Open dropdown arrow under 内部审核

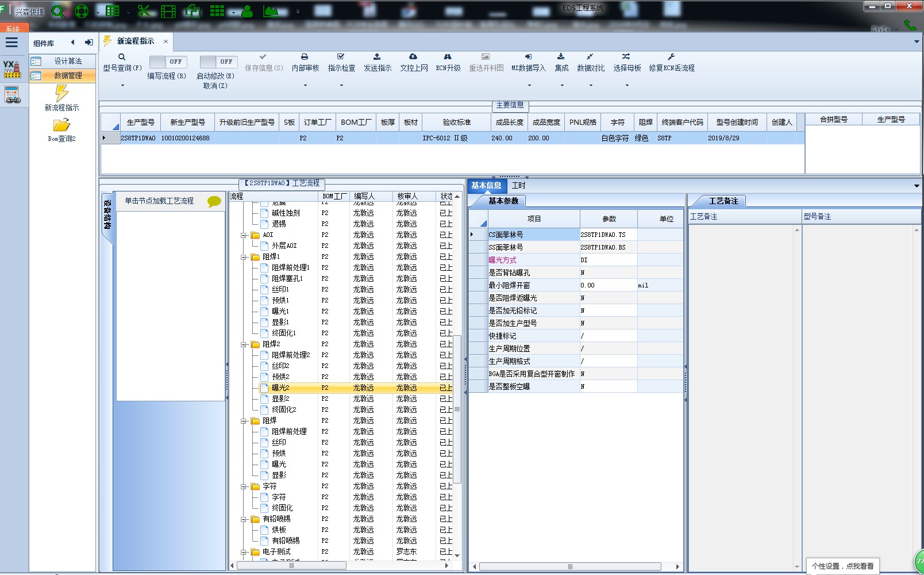[x=305, y=86]
